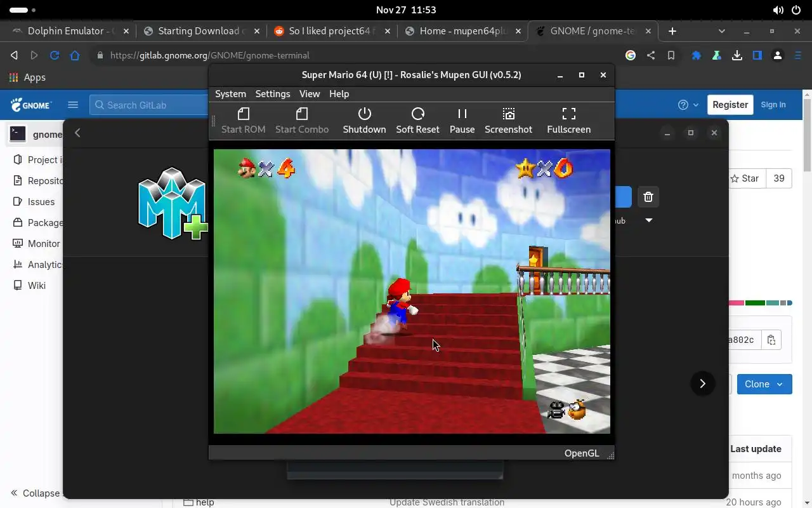Image resolution: width=812 pixels, height=508 pixels.
Task: Close the GNOME / gnome-terminal tab
Action: click(648, 30)
